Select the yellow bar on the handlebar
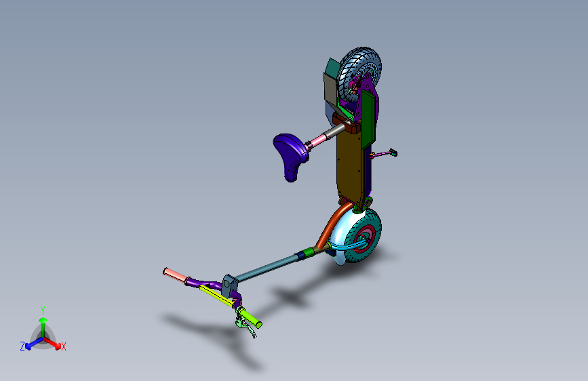Screen dimensions: 588x381 pos(216,296)
